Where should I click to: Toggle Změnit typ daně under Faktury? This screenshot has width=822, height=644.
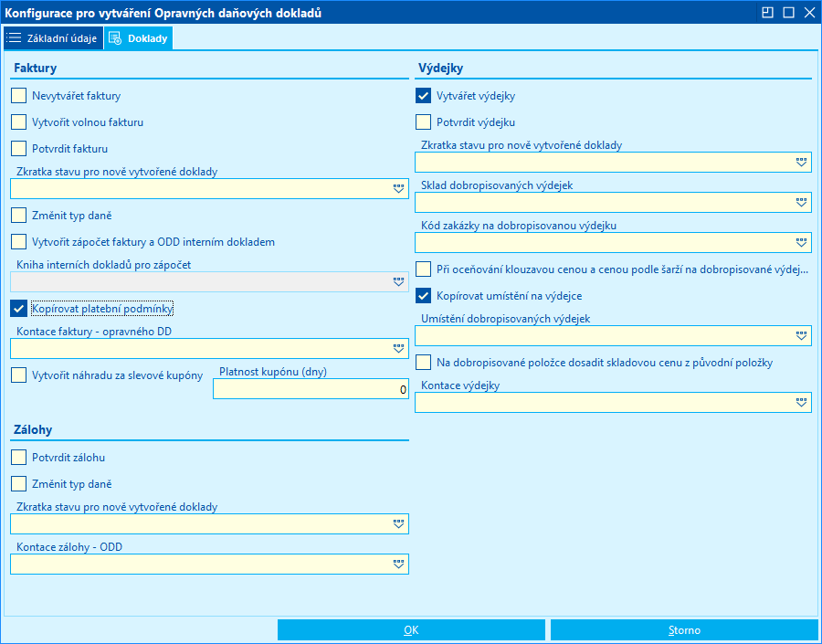(19, 215)
